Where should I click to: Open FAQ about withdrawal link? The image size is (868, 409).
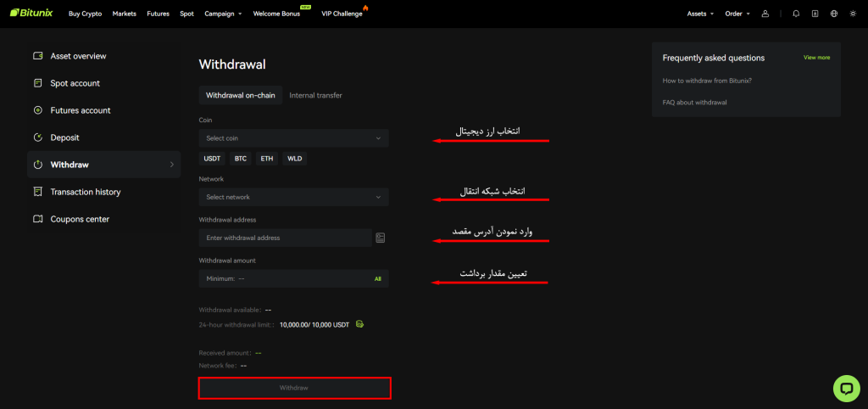tap(694, 103)
